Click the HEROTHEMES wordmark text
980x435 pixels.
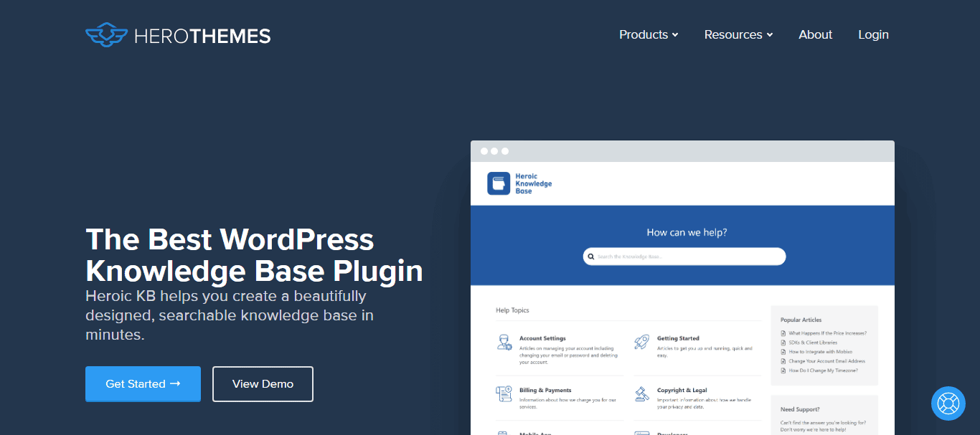click(202, 35)
